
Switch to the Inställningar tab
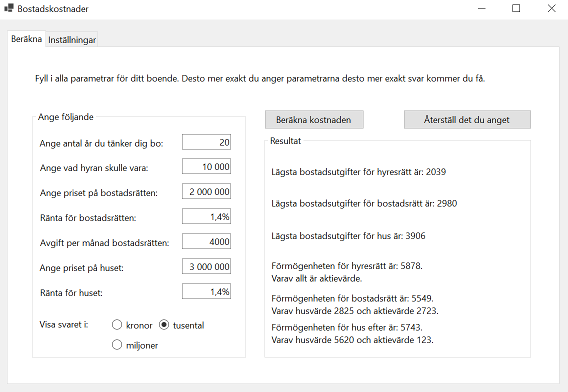72,40
